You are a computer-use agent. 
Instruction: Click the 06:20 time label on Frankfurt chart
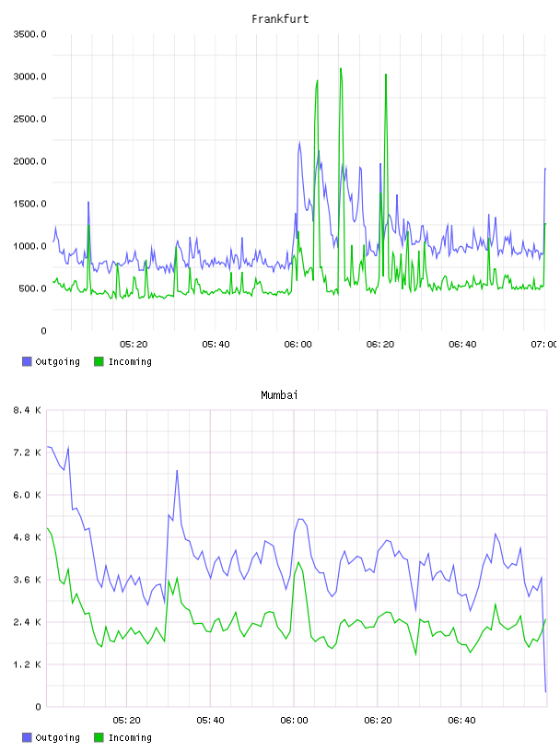click(380, 345)
